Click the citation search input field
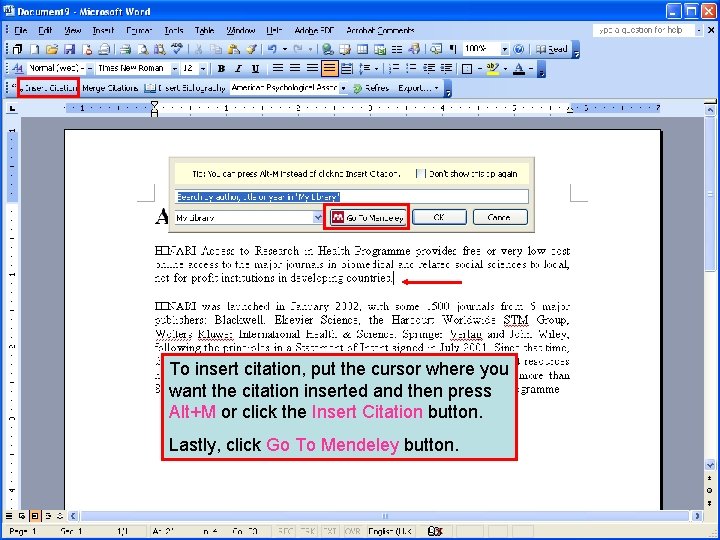Screen dimensions: 720x540 [x=352, y=197]
